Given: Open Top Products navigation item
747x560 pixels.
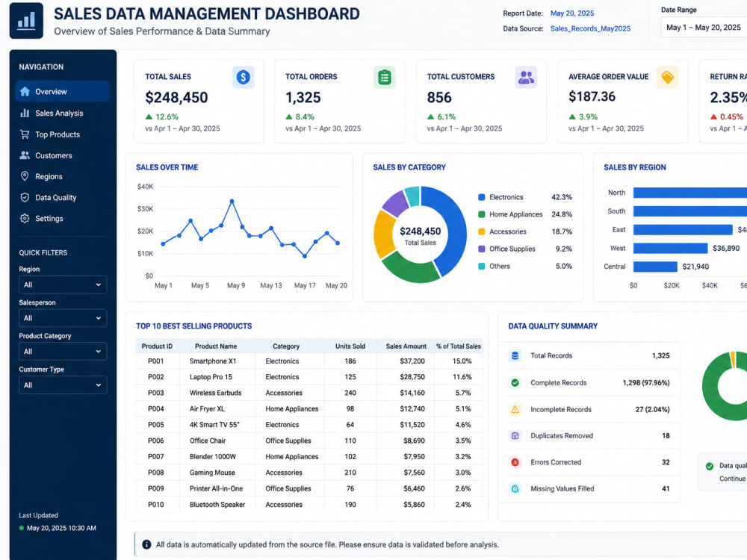Looking at the screenshot, I should click(x=63, y=134).
